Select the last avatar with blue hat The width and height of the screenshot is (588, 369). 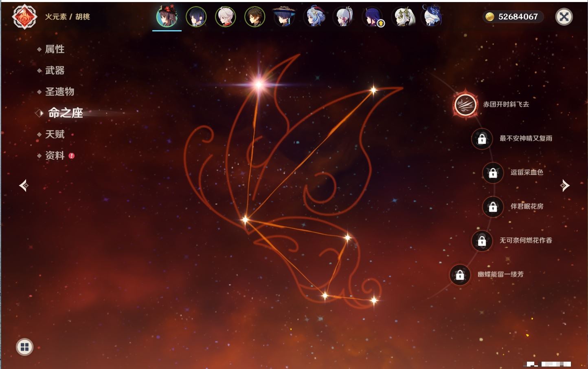pos(432,16)
